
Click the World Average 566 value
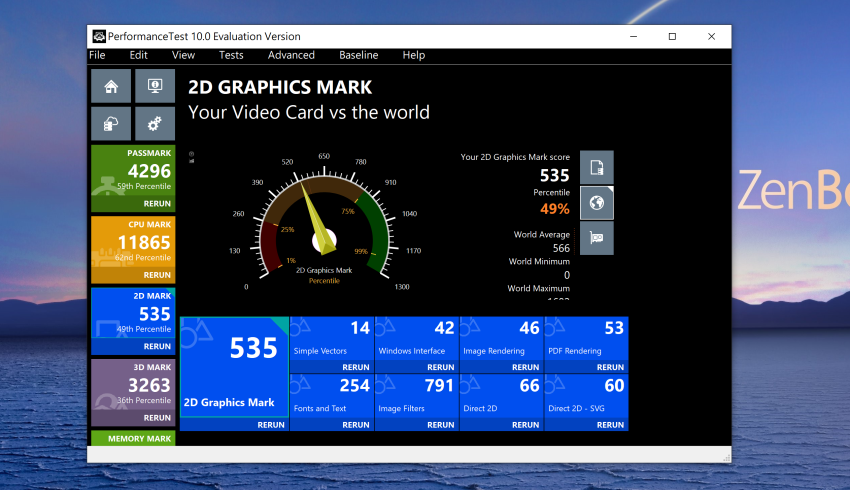click(x=561, y=248)
